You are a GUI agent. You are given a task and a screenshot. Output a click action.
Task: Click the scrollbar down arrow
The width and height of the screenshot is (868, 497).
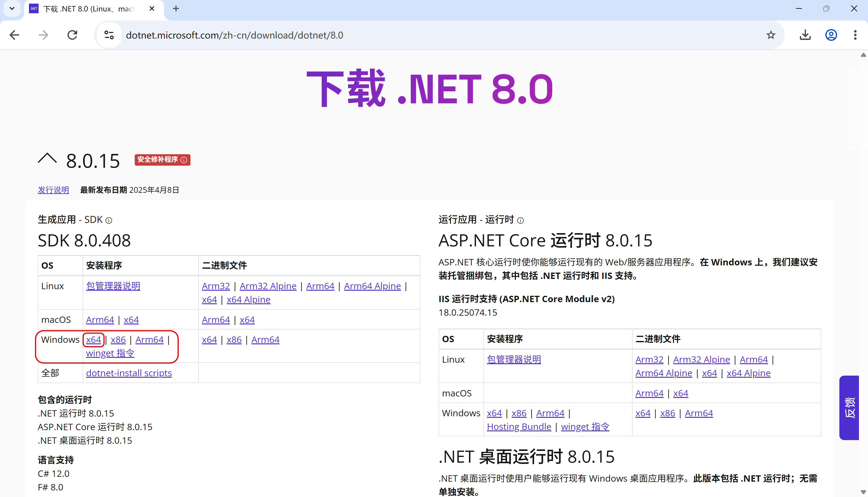(863, 492)
